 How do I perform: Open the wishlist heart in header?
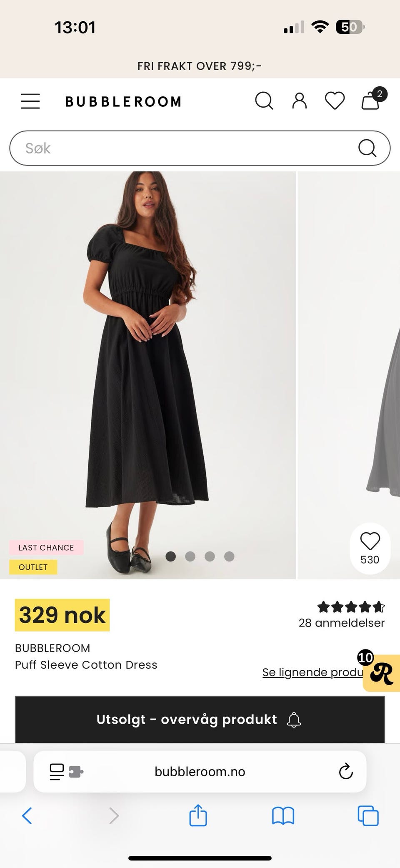335,101
